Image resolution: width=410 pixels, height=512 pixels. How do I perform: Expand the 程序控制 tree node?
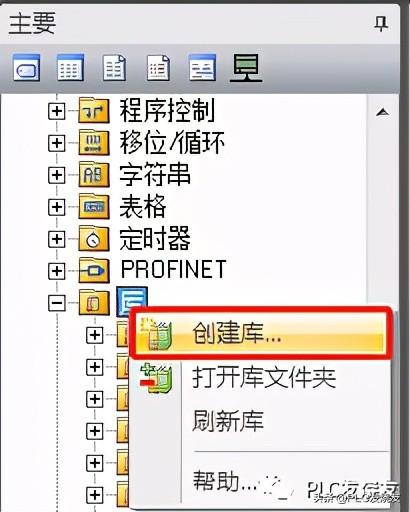57,111
